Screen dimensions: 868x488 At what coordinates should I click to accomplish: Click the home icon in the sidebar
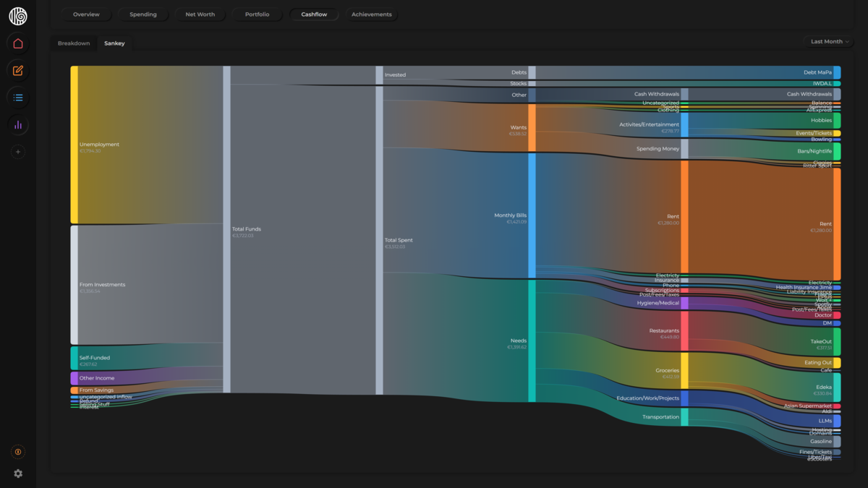(x=18, y=43)
